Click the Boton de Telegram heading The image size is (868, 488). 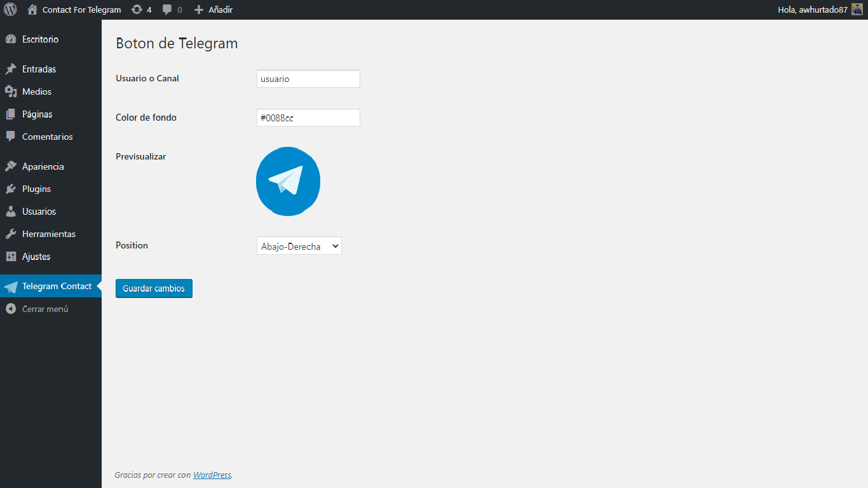coord(177,43)
